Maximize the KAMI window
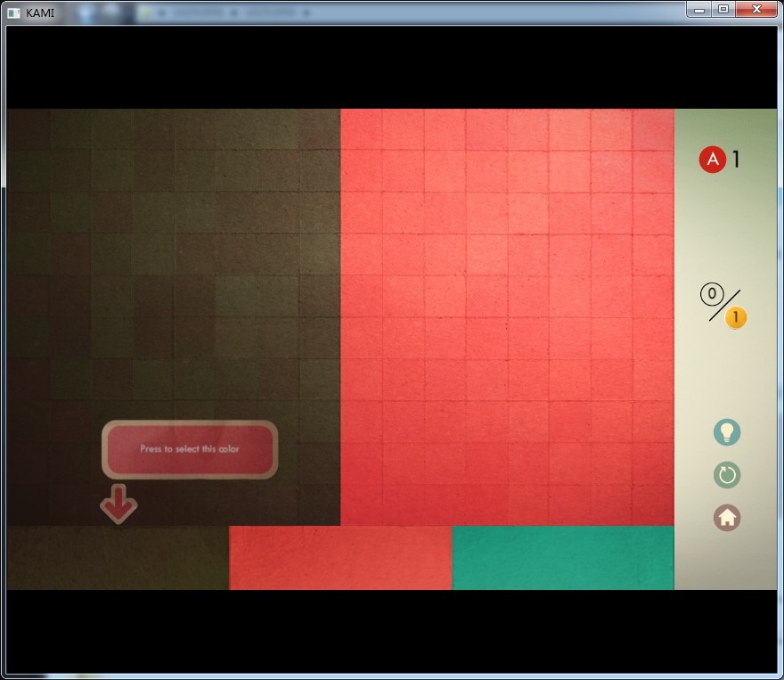The height and width of the screenshot is (680, 784). pyautogui.click(x=723, y=10)
